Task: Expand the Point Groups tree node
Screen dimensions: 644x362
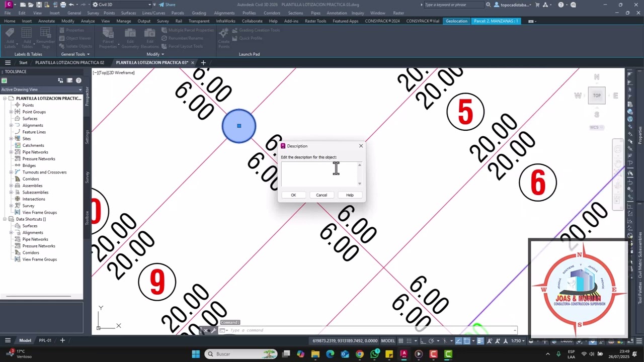Action: tap(11, 112)
